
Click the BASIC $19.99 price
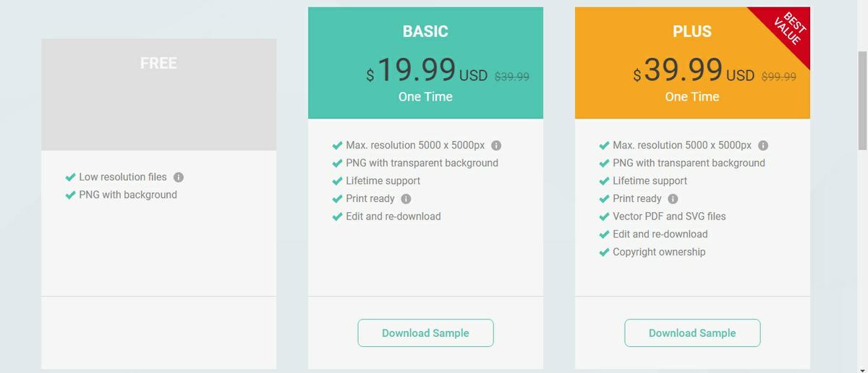pyautogui.click(x=416, y=70)
